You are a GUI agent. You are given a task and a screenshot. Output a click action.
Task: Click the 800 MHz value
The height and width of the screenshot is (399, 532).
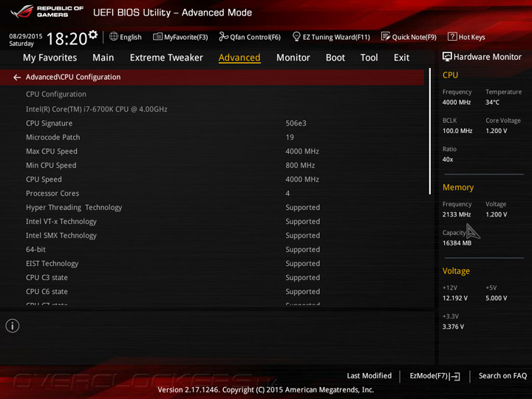300,166
